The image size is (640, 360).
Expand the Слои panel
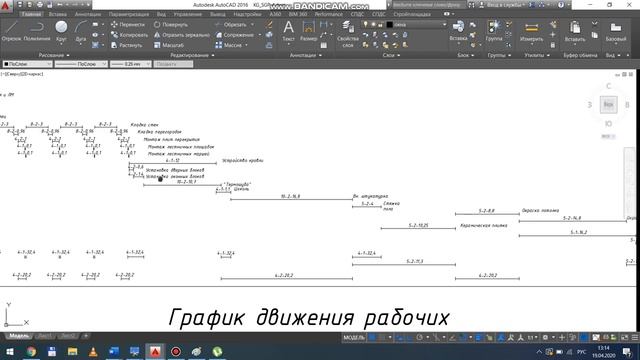coord(391,55)
